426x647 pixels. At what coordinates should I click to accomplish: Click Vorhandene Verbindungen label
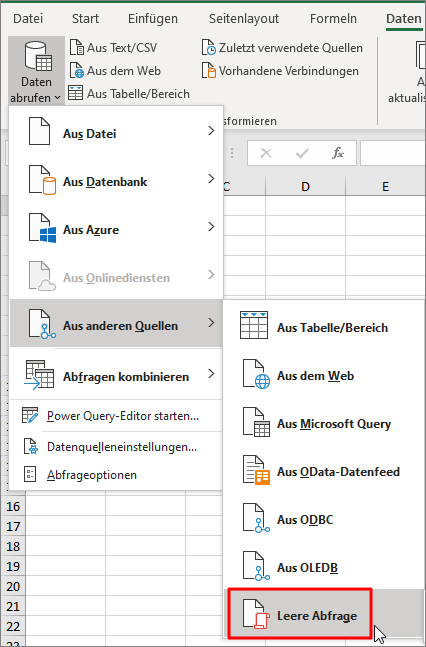coord(289,71)
